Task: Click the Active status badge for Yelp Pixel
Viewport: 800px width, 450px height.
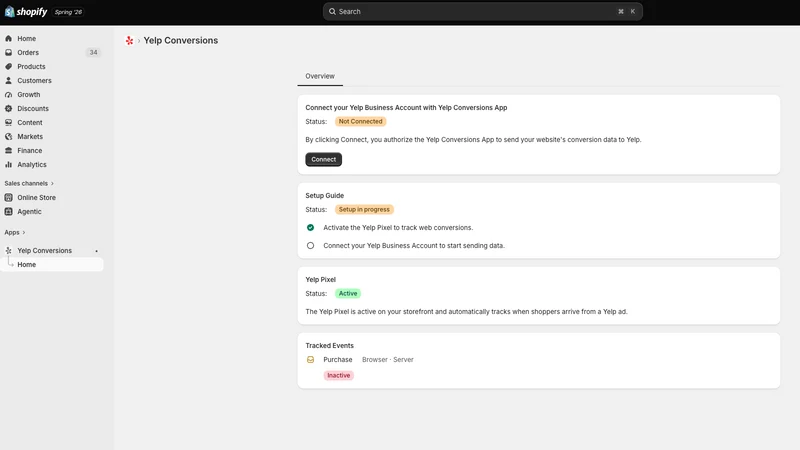Action: 348,293
